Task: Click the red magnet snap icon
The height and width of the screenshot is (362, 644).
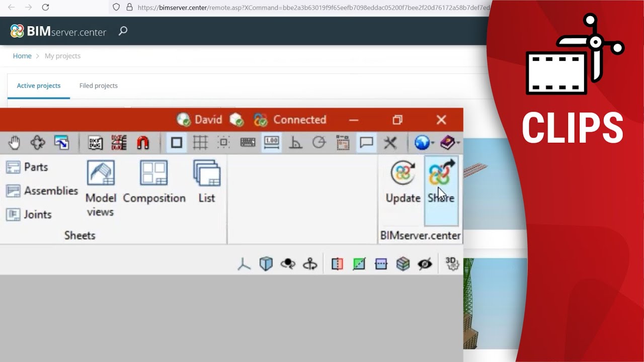Action: (143, 143)
